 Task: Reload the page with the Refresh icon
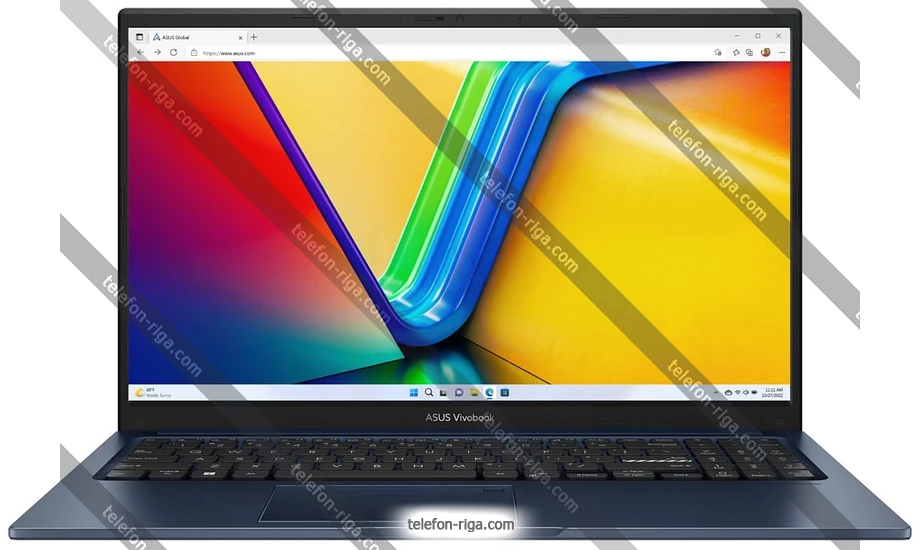tap(174, 52)
